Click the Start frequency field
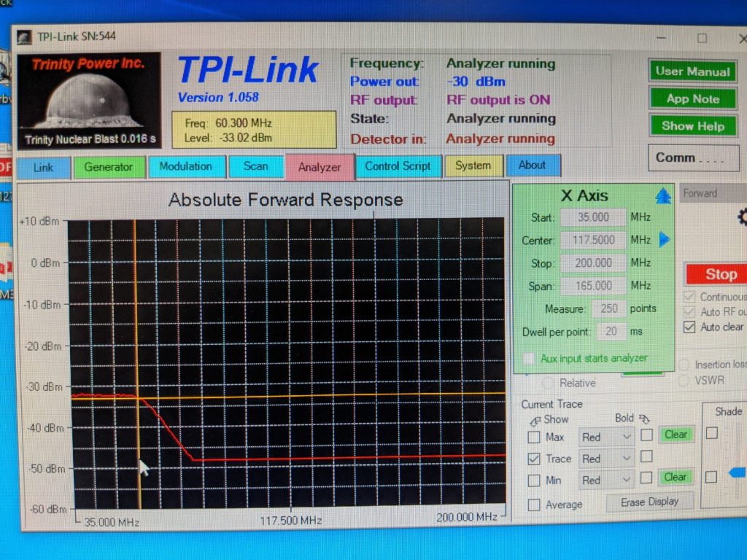The width and height of the screenshot is (747, 560). tap(593, 217)
